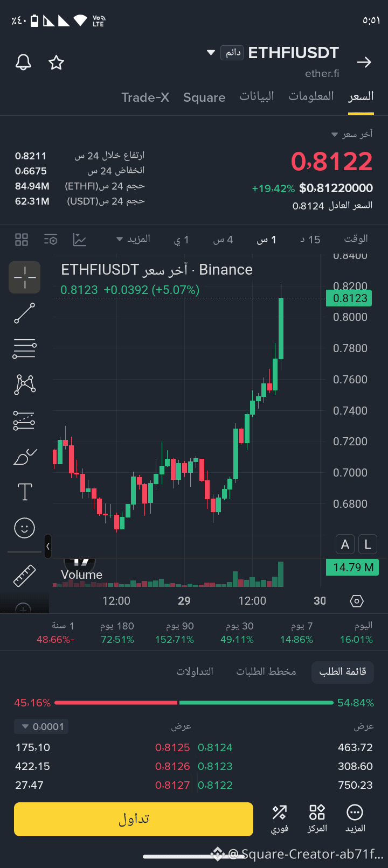
Task: Expand the المزيد timeframe dropdown
Action: tap(133, 239)
